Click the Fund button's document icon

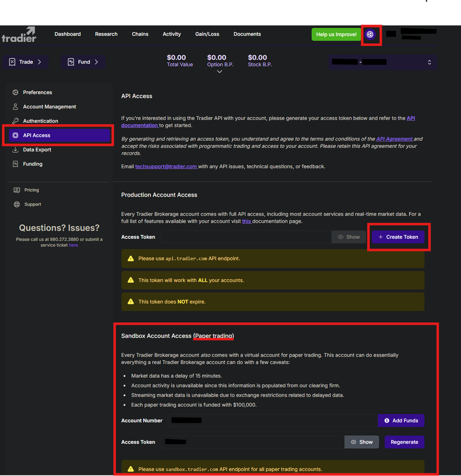(71, 62)
